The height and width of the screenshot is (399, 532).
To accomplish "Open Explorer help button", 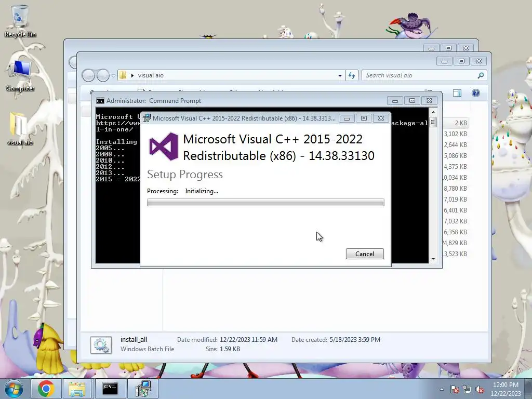I will (476, 93).
